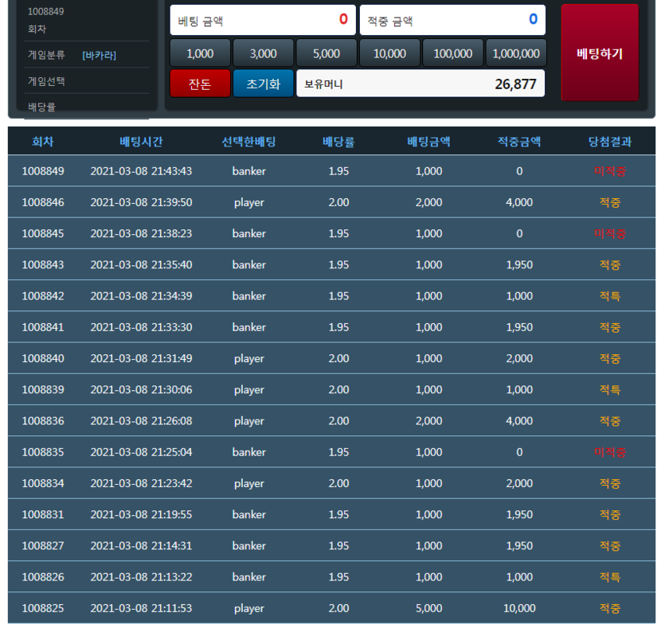Select round 1008827 in the table
This screenshot has width=665, height=644.
[x=43, y=546]
